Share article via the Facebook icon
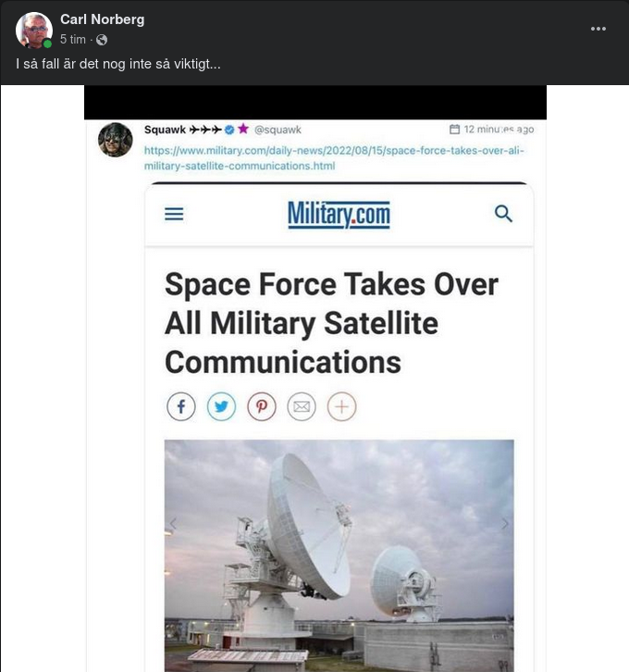 pyautogui.click(x=181, y=406)
